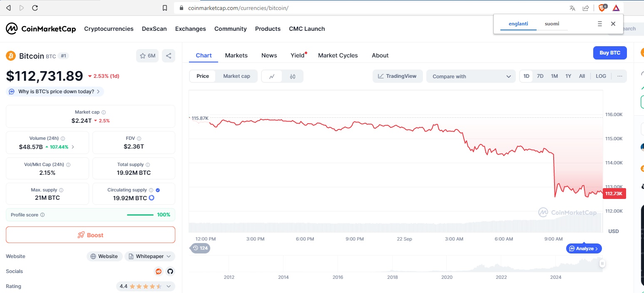Share the page via the address bar share icon

click(x=586, y=8)
